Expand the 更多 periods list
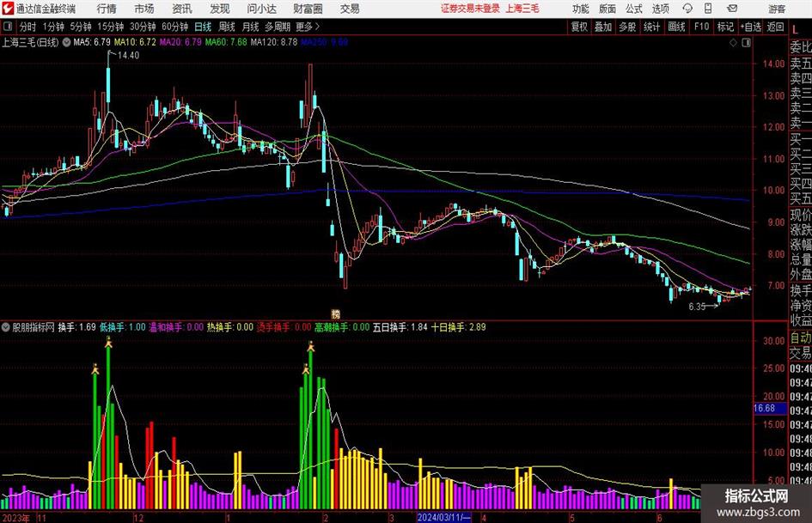This screenshot has width=812, height=523. pyautogui.click(x=308, y=27)
